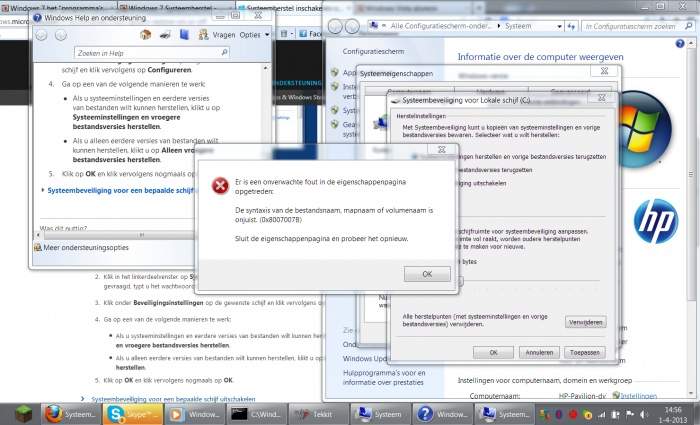Click the shield icon beside 'App' link
Screen dimensions: 700x425
click(x=335, y=72)
